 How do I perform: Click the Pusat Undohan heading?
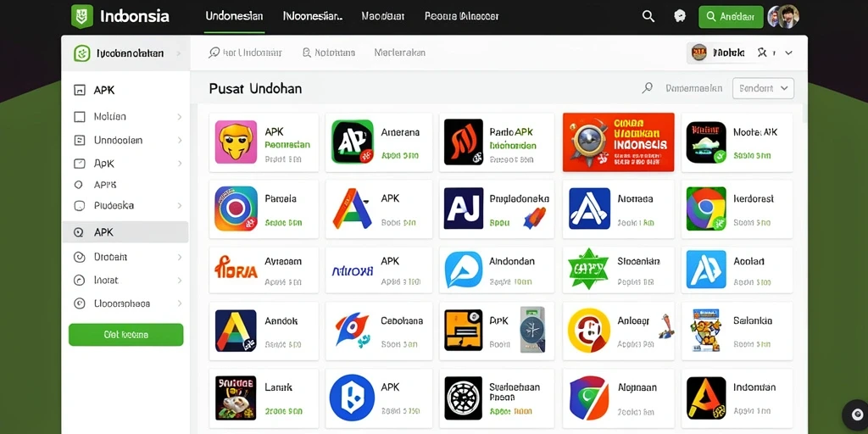coord(255,88)
